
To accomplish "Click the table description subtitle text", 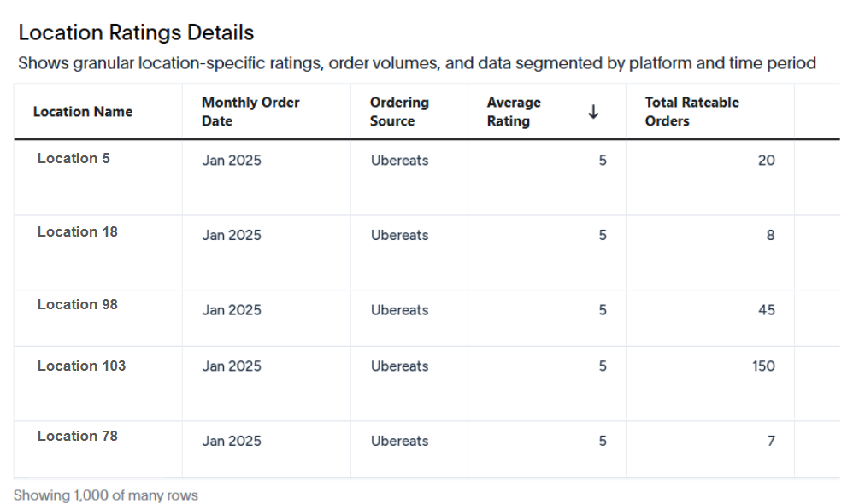I will point(416,63).
